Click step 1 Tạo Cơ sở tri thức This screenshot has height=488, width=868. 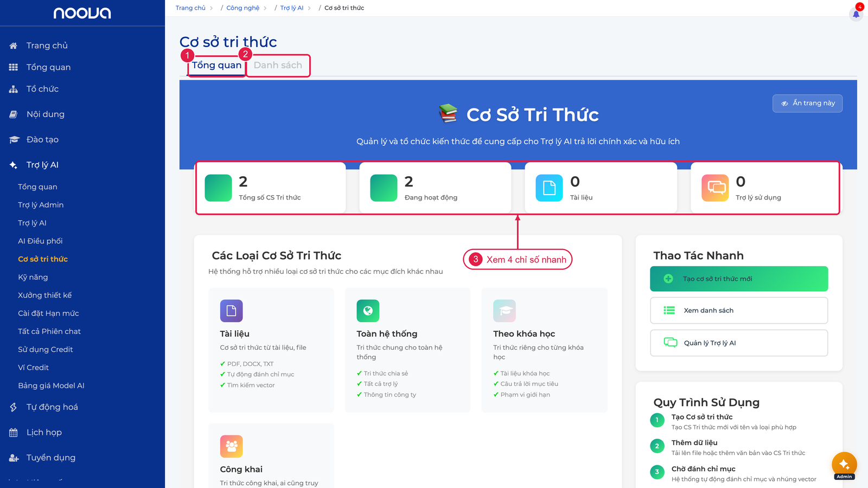point(702,417)
